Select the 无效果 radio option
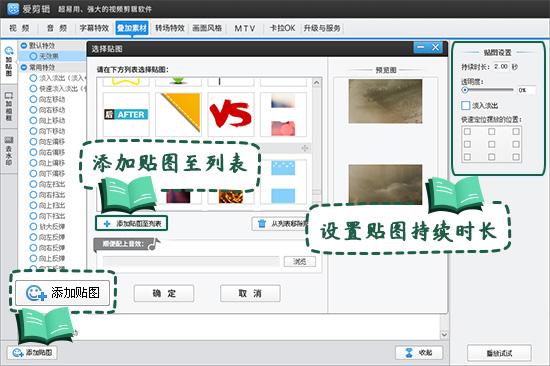Screen dimensions: 550x366 [x=33, y=56]
